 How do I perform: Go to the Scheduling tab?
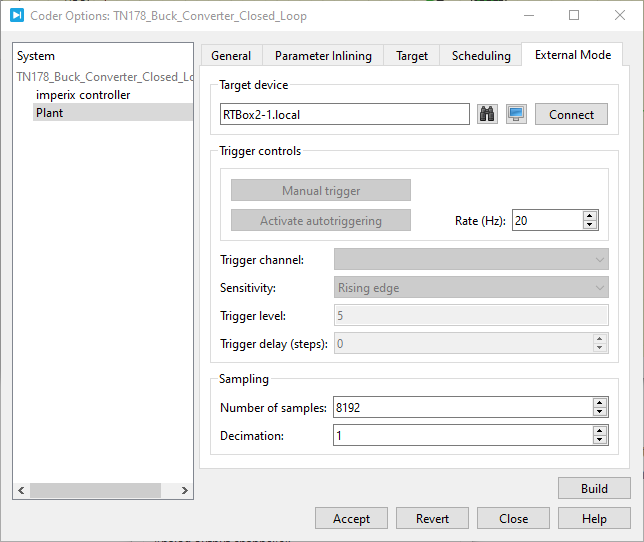[481, 56]
